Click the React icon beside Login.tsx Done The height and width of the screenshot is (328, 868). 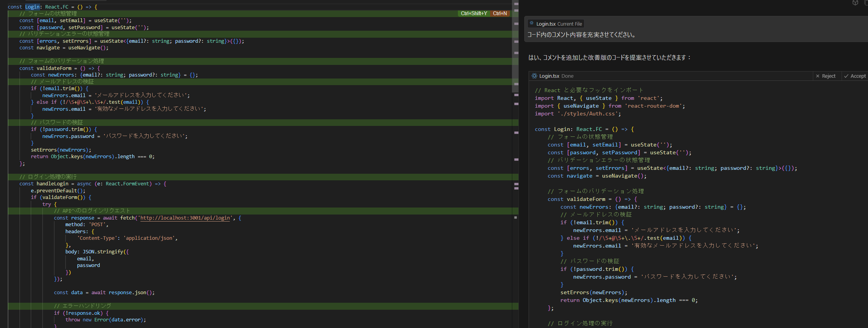coord(534,76)
